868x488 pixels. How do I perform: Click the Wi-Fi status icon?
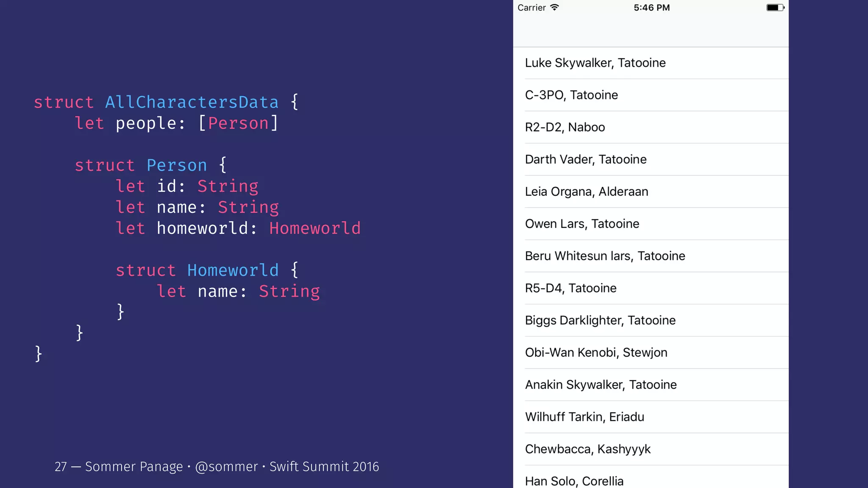pyautogui.click(x=554, y=7)
